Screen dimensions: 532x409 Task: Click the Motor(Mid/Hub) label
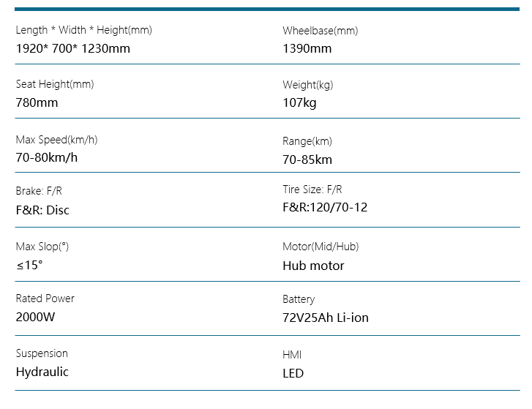(321, 247)
